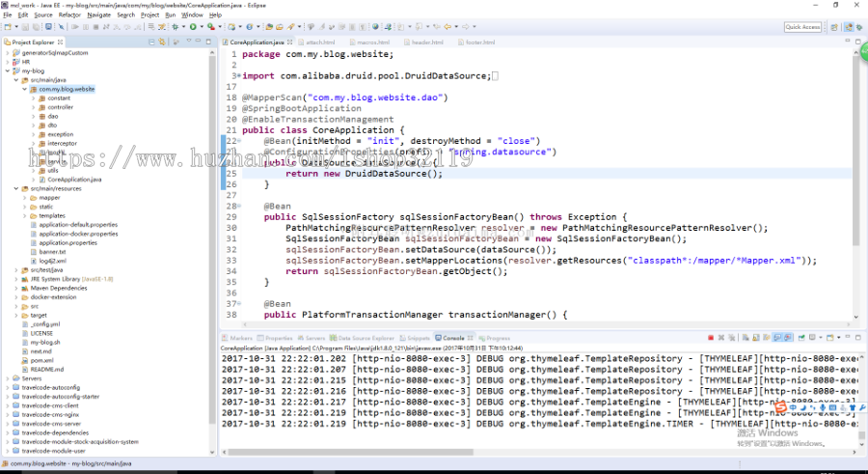Remove launch with the console X icon
The image size is (868, 474).
tap(721, 337)
